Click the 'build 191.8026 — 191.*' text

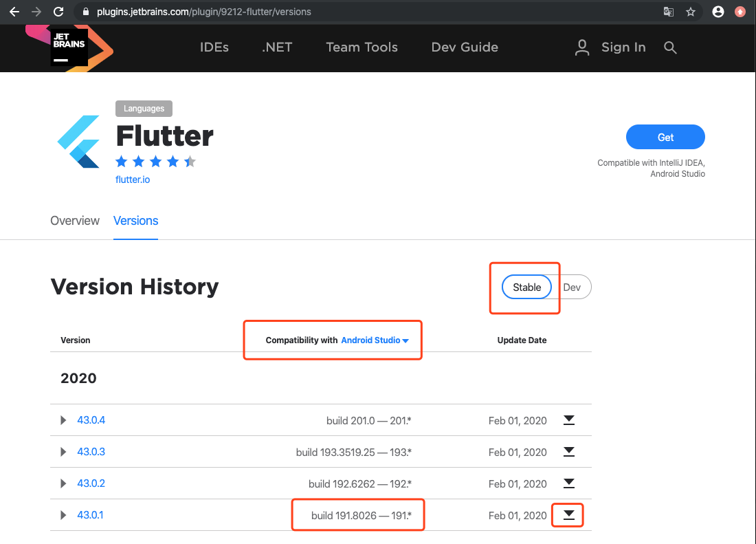tap(361, 516)
